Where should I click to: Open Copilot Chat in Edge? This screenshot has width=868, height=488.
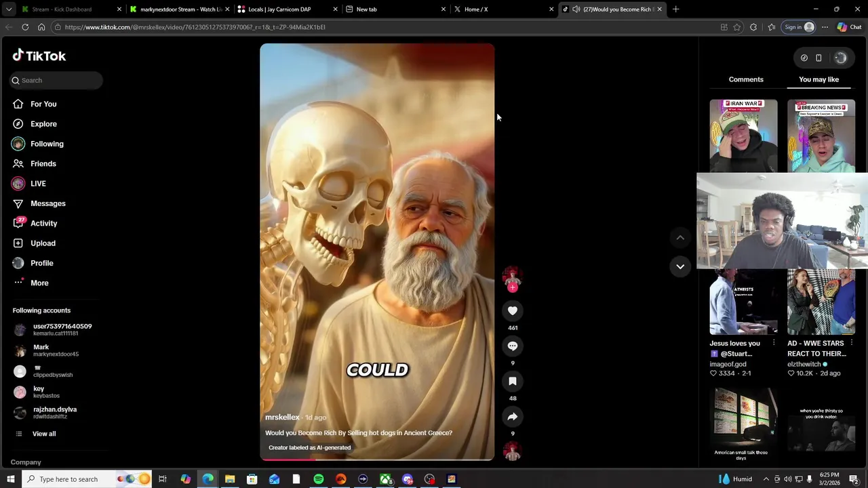[850, 27]
